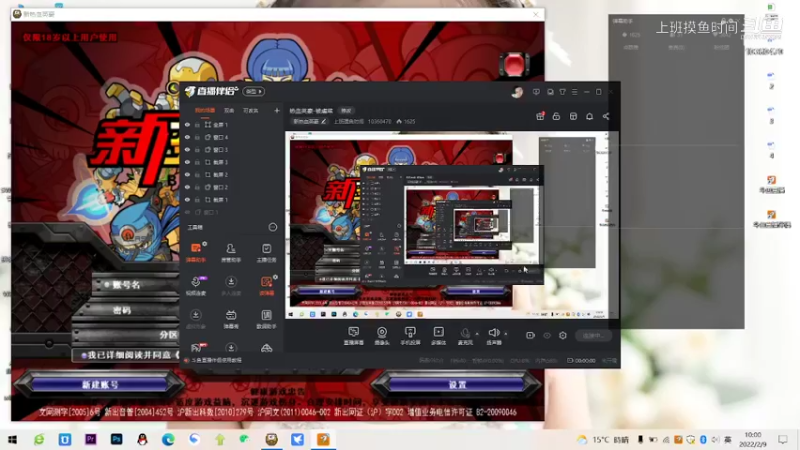This screenshot has height=450, width=800.
Task: Open the gift box icon with badge
Action: tap(540, 116)
